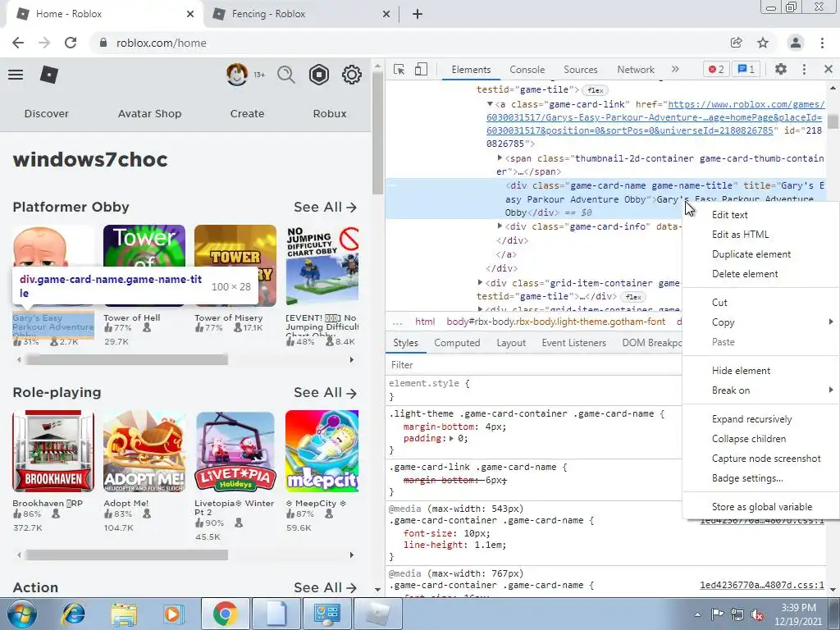Expand the Break on submenu

[760, 390]
